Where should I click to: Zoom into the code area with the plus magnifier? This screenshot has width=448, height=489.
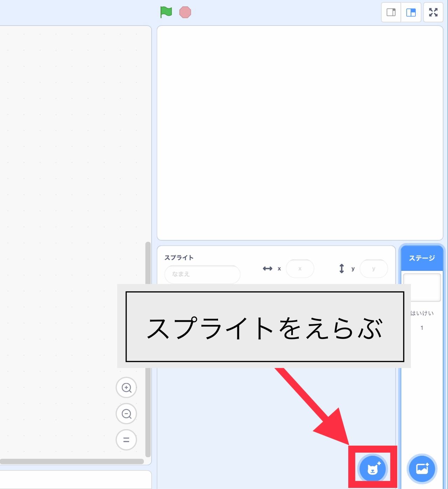click(126, 388)
